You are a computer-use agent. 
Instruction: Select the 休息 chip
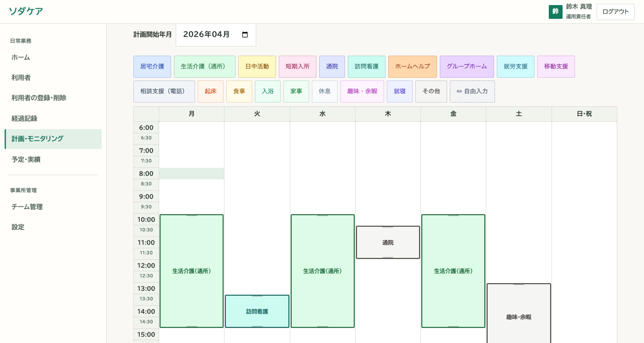click(x=325, y=91)
